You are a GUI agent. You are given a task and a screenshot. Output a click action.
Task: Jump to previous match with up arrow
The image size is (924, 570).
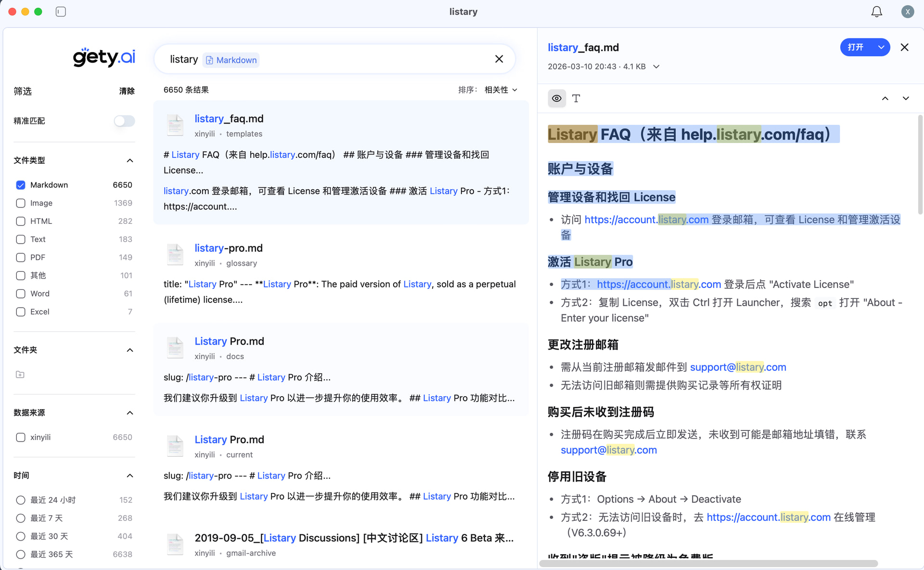[x=885, y=98]
